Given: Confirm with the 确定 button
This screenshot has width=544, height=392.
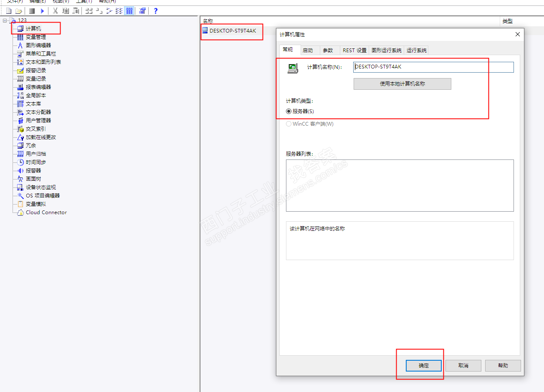Looking at the screenshot, I should pyautogui.click(x=424, y=366).
